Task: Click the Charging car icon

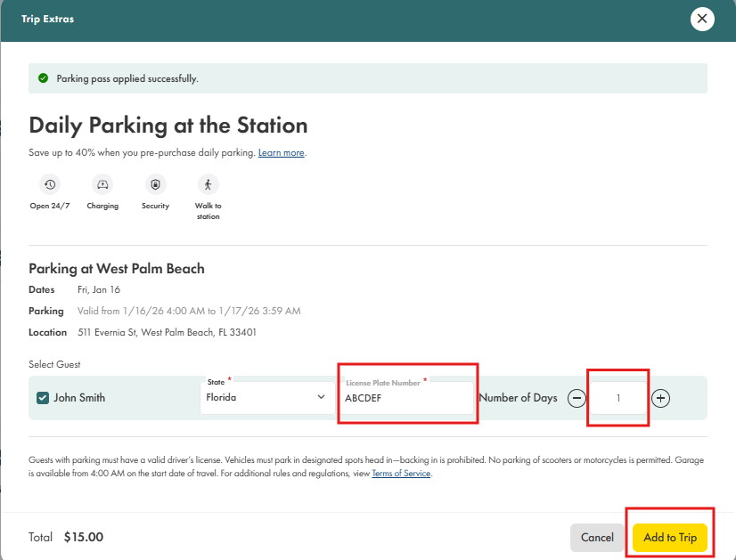Action: pos(102,184)
